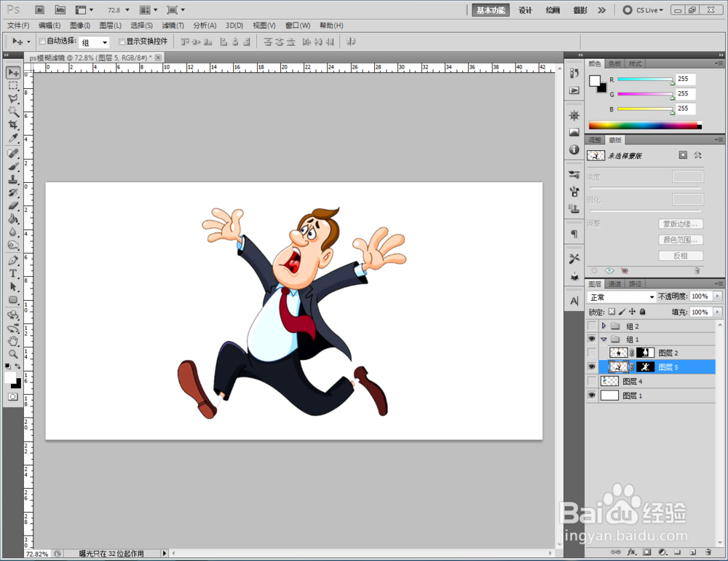Select the Paint Bucket tool
This screenshot has height=561, width=728.
[13, 219]
